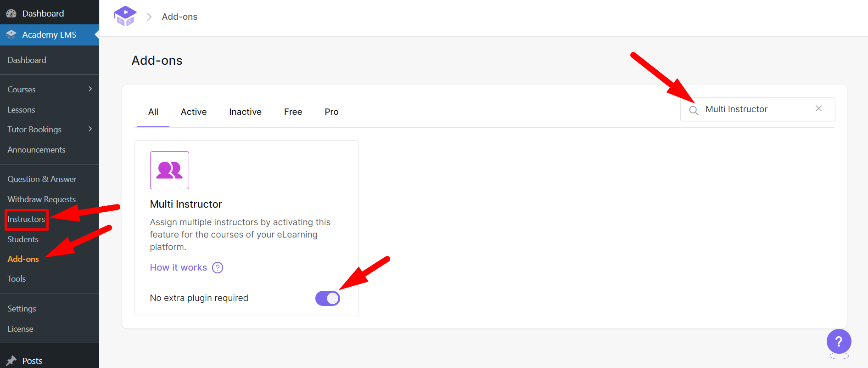This screenshot has width=868, height=368.
Task: Open the Instructors menu item
Action: (x=26, y=219)
